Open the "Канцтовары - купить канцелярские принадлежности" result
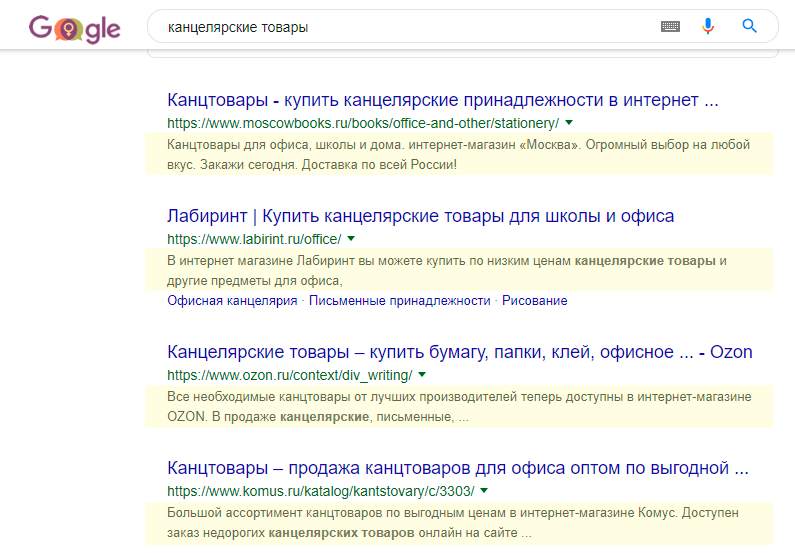 tap(443, 100)
